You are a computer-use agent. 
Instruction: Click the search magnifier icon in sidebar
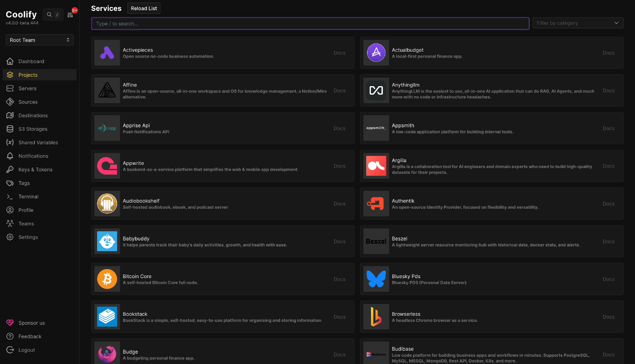[49, 15]
